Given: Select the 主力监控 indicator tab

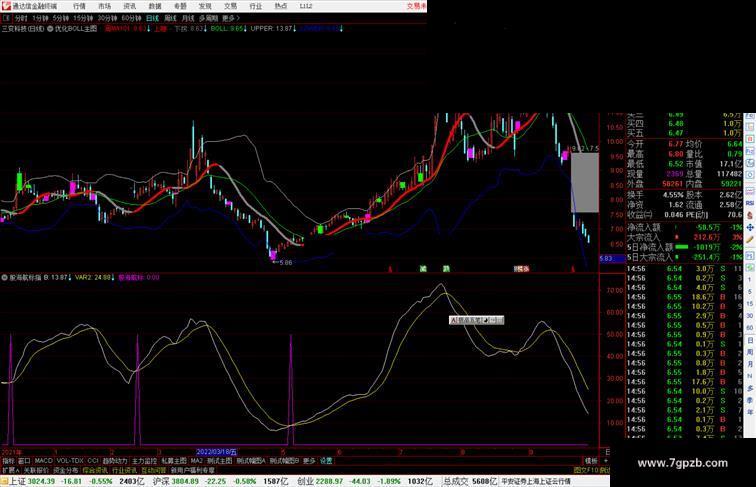Looking at the screenshot, I should [x=145, y=461].
